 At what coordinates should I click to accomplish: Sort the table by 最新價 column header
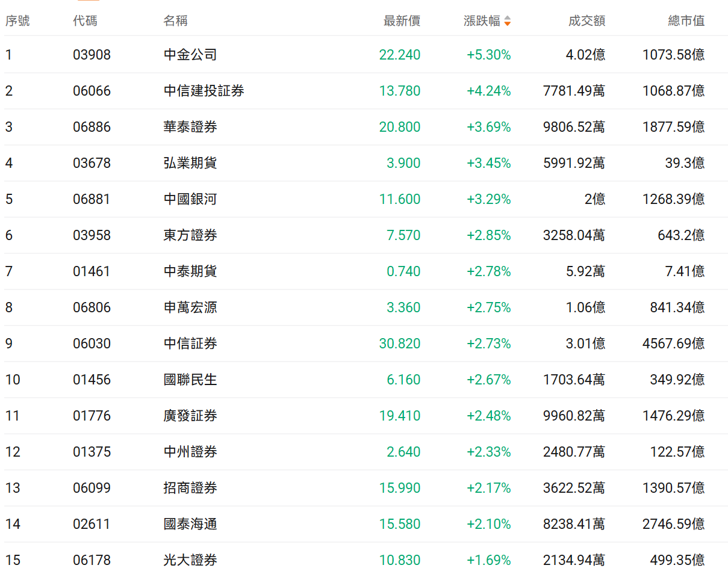(x=402, y=21)
